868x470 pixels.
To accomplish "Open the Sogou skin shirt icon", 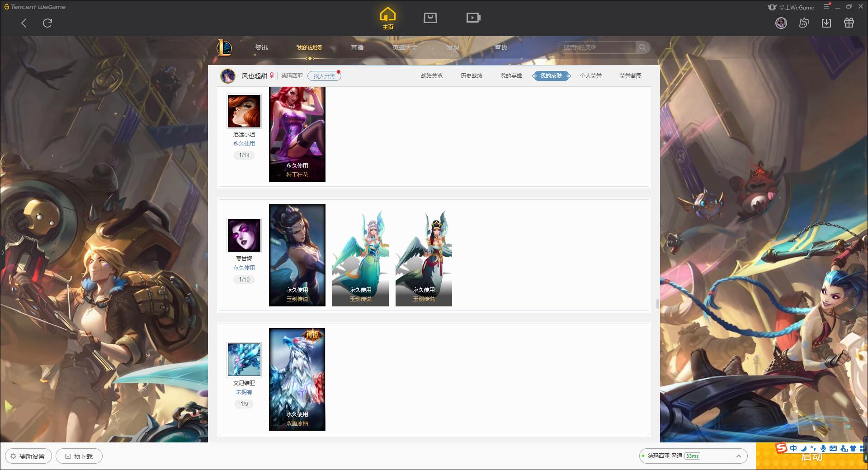I will pyautogui.click(x=853, y=448).
